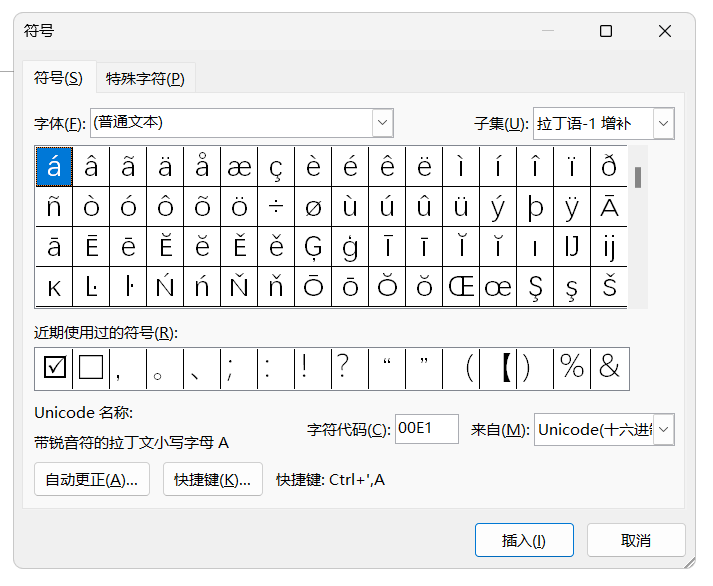Click the 插入(I) insert button
The width and height of the screenshot is (713, 586).
[524, 540]
